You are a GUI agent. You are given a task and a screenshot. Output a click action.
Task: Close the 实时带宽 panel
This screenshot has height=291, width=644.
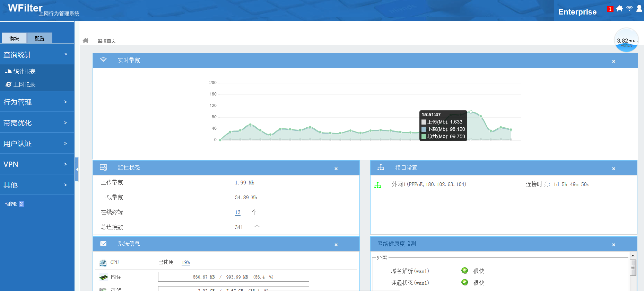point(613,61)
